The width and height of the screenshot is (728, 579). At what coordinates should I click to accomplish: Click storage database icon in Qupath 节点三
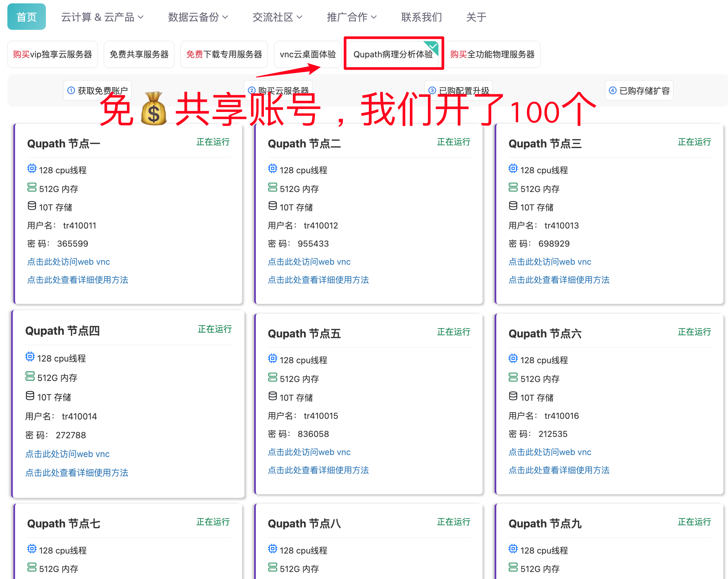coord(513,206)
